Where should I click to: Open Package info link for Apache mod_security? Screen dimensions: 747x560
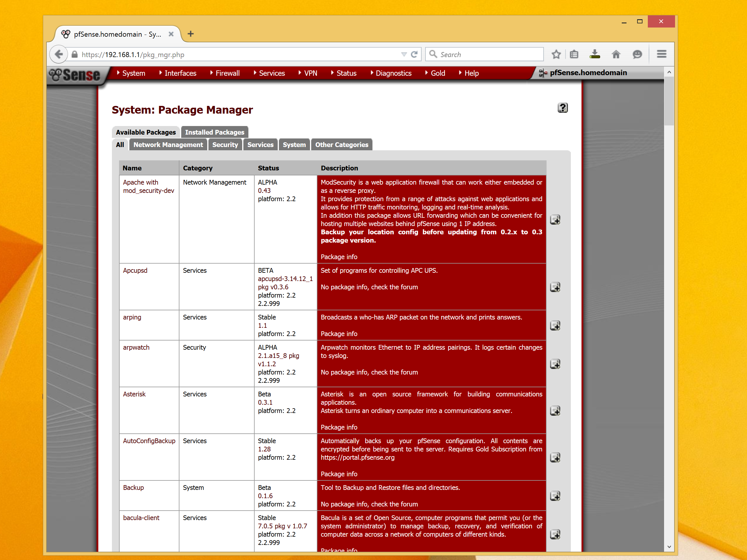(x=339, y=257)
